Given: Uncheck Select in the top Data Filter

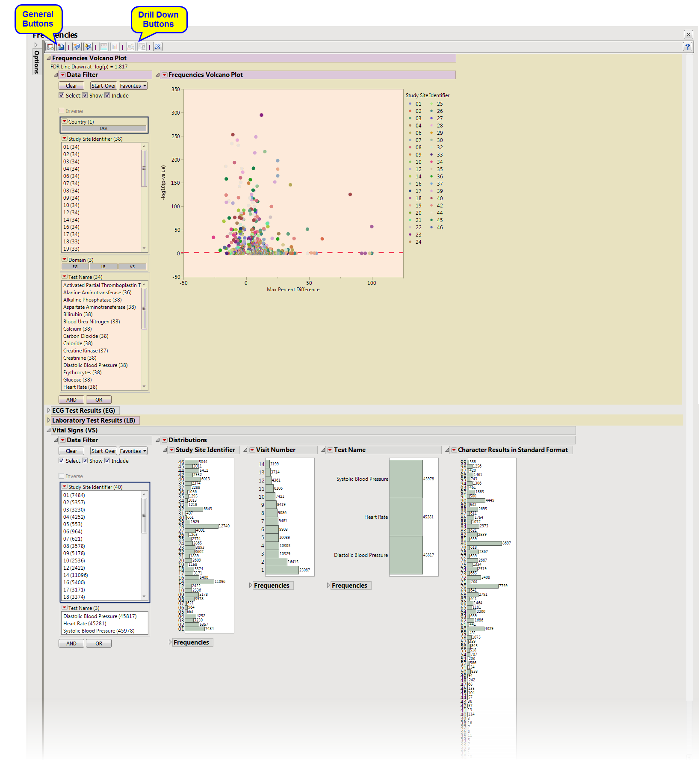Looking at the screenshot, I should [x=62, y=96].
